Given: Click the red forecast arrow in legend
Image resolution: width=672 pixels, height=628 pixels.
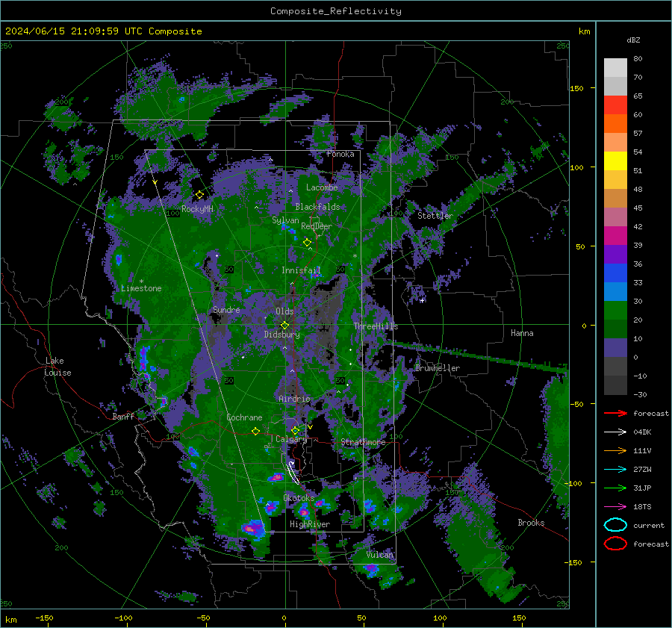Looking at the screenshot, I should 615,413.
